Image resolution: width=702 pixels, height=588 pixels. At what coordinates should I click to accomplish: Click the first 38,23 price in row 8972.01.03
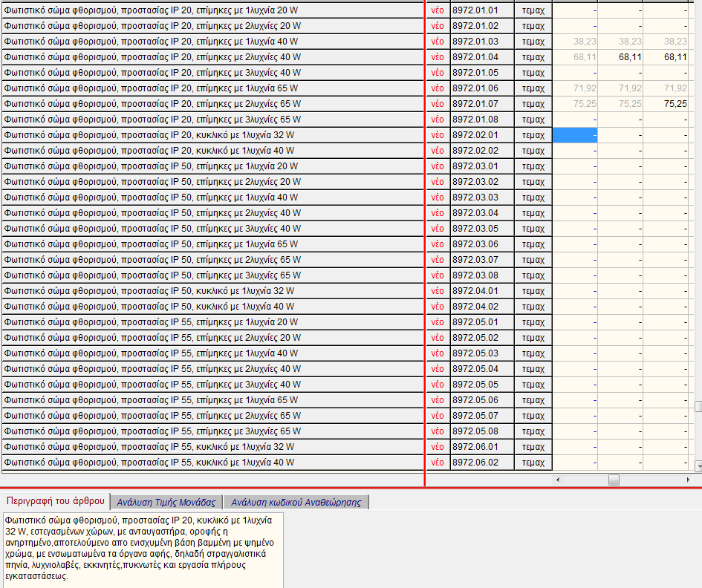[575, 41]
